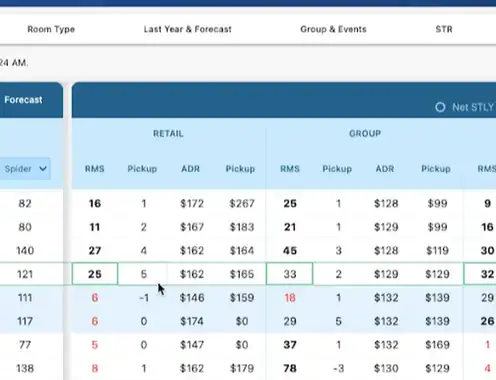The image size is (496, 380).
Task: Select the Net STLY radio option
Action: pyautogui.click(x=440, y=107)
